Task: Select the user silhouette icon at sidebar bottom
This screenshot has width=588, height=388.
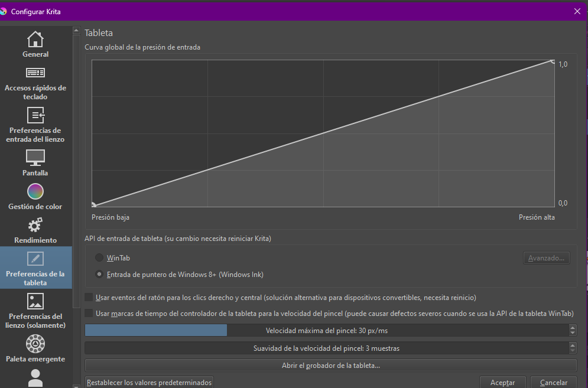Action: click(x=35, y=378)
